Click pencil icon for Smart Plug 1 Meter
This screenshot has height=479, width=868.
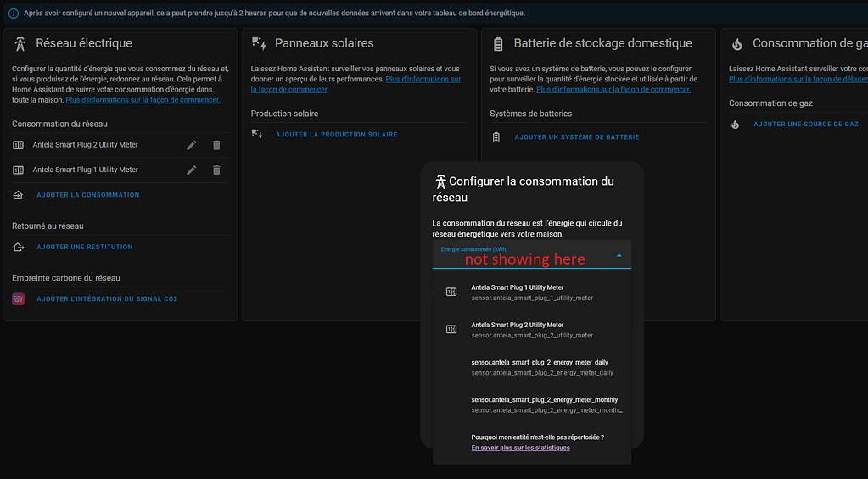coord(192,170)
